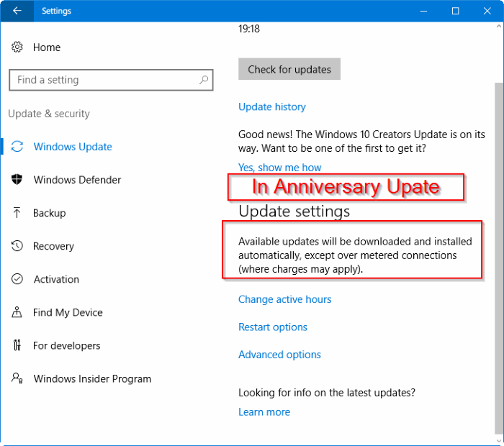The width and height of the screenshot is (504, 446).
Task: Open the Home settings page
Action: (47, 47)
